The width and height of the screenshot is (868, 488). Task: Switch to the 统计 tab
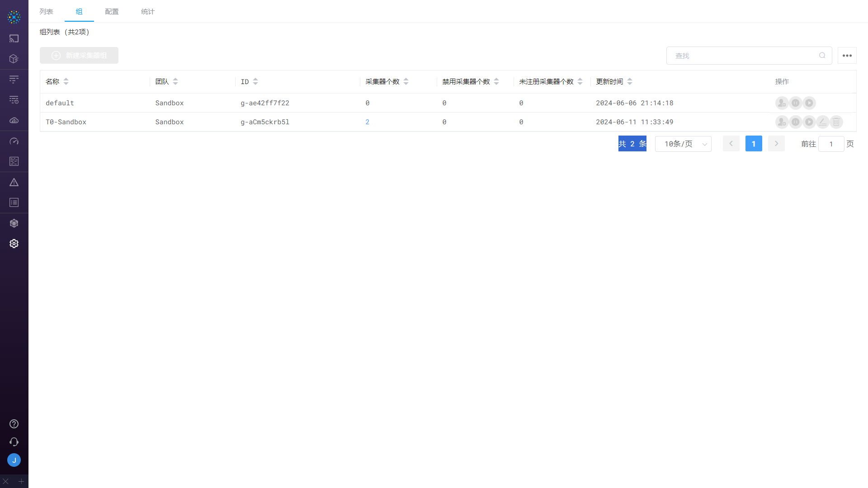pyautogui.click(x=148, y=12)
